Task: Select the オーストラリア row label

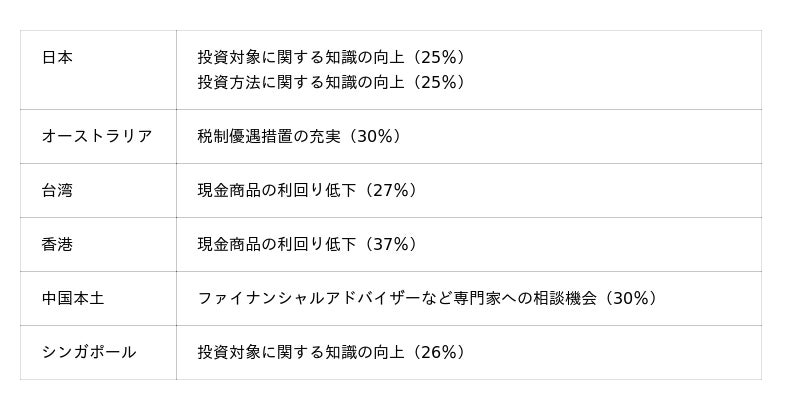Action: pyautogui.click(x=97, y=136)
